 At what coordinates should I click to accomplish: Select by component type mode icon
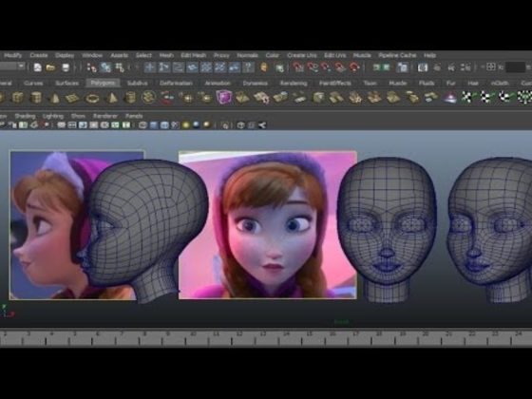[120, 67]
